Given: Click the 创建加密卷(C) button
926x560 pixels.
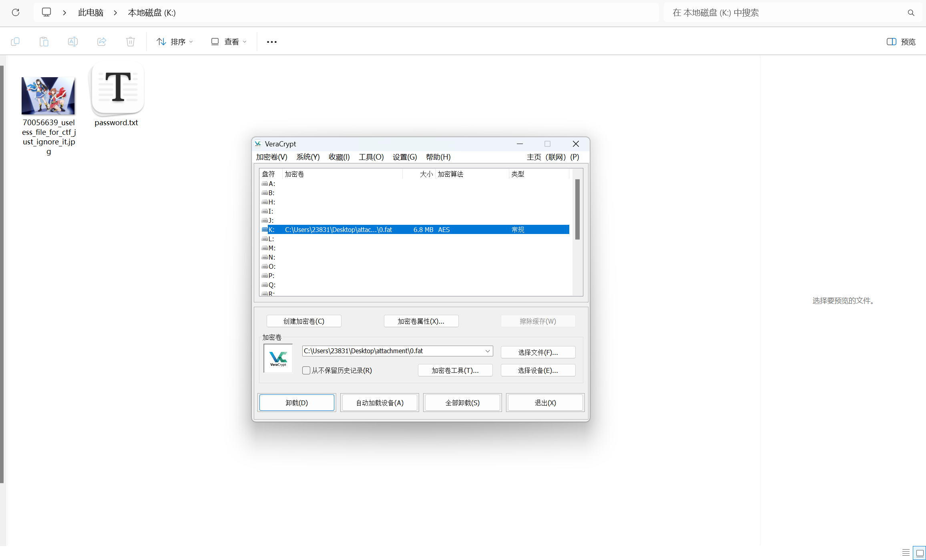Looking at the screenshot, I should [304, 321].
